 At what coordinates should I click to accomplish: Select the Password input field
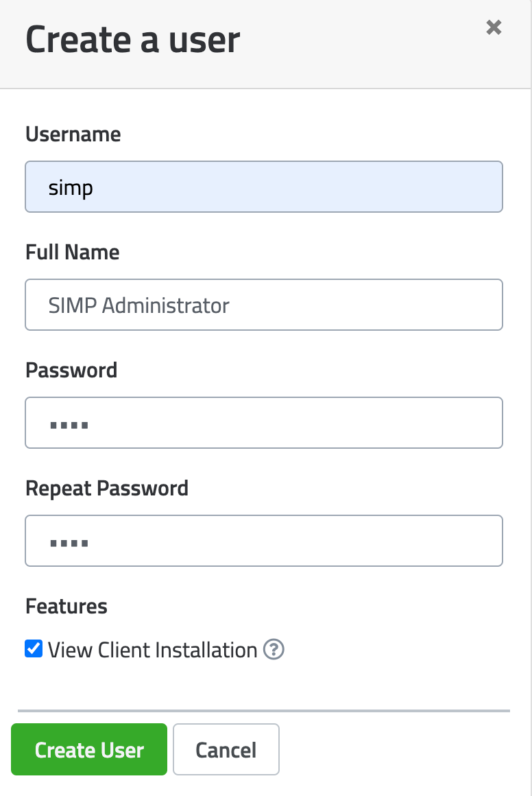click(x=264, y=423)
